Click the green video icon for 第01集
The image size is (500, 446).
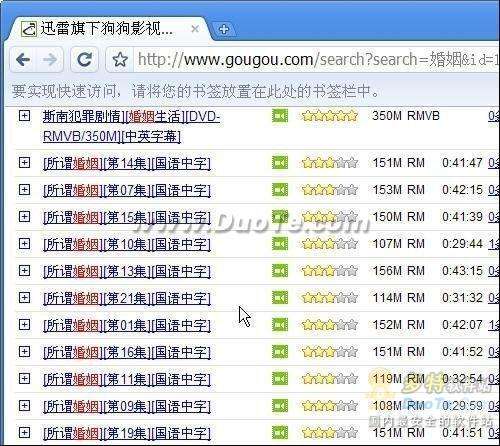tap(280, 325)
